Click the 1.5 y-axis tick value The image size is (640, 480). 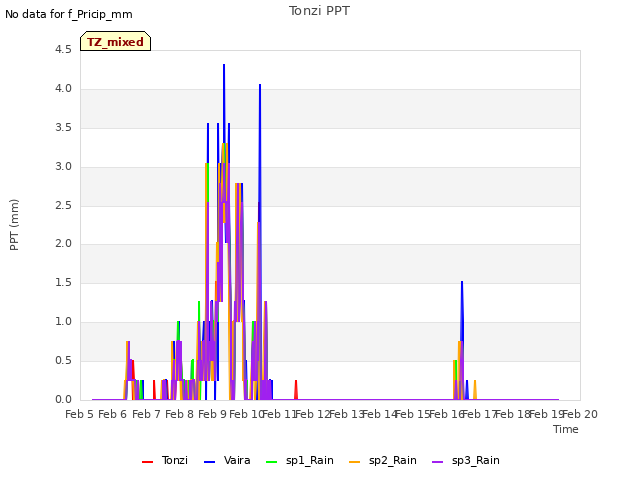[x=63, y=282]
